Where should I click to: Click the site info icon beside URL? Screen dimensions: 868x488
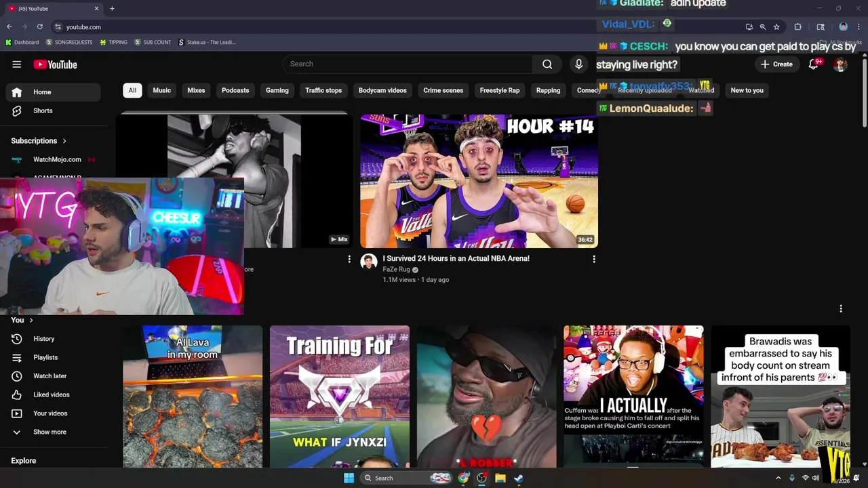click(58, 26)
